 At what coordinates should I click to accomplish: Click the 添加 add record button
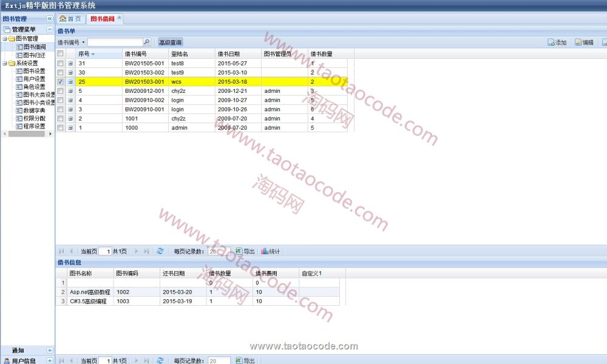coord(557,42)
